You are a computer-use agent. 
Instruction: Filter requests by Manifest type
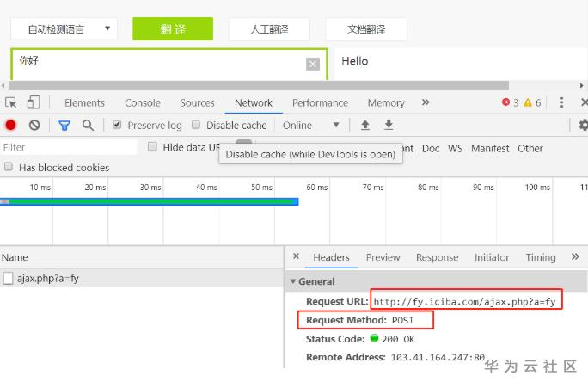coord(490,149)
